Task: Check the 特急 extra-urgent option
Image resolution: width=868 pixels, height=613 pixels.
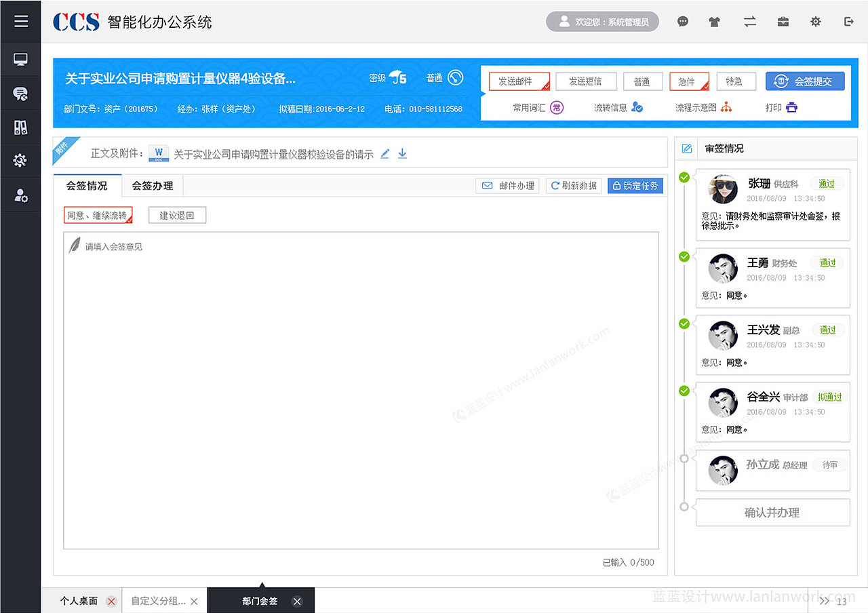Action: pos(736,81)
